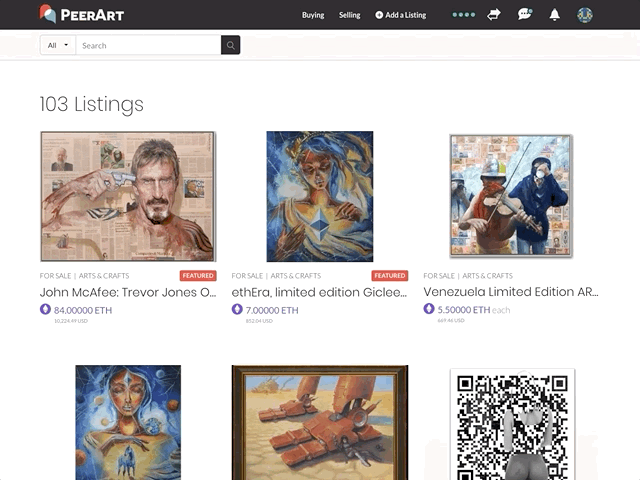Screen dimensions: 640x480
Task: Click FEATURED badge on John McAfee listing
Action: [x=198, y=276]
